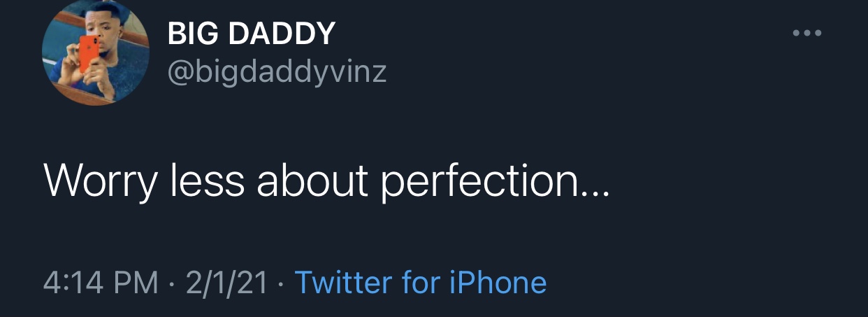The image size is (868, 317).
Task: Click the word "Worry" in the tweet
Action: 101,182
